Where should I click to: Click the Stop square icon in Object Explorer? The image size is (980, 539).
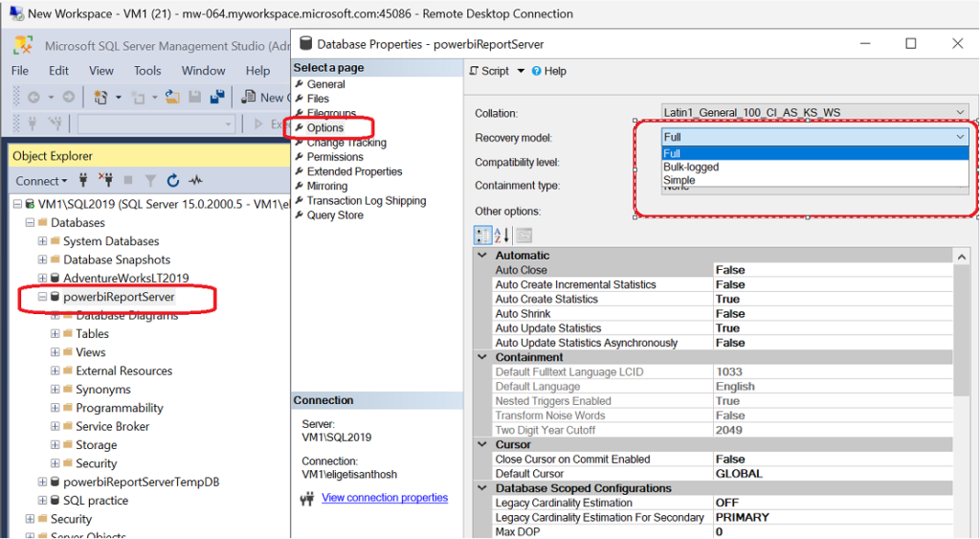128,181
